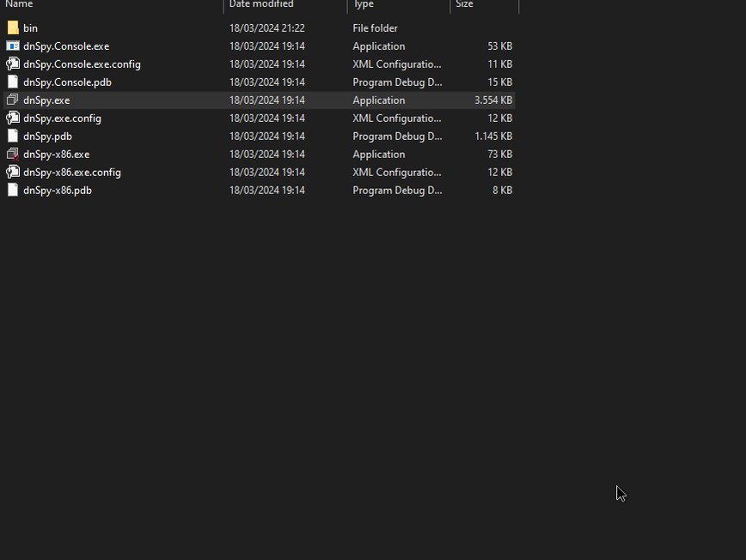Click the Application type of dnSpy-x86.exe
746x560 pixels.
pos(379,155)
